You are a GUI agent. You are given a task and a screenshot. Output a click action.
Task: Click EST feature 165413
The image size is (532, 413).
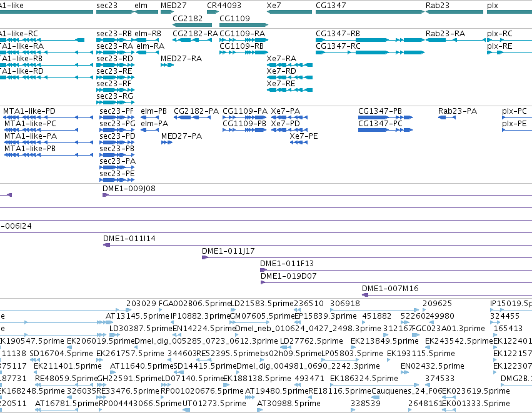pos(508,328)
